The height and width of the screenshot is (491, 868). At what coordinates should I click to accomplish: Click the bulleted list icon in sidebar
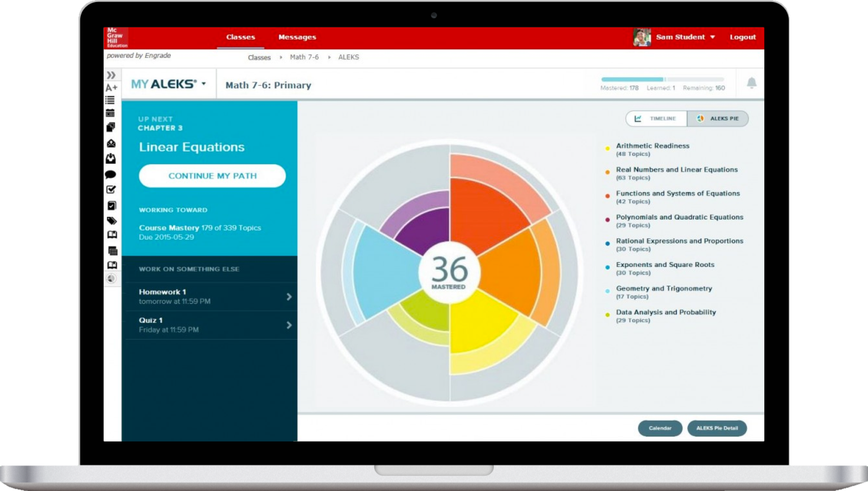tap(110, 100)
